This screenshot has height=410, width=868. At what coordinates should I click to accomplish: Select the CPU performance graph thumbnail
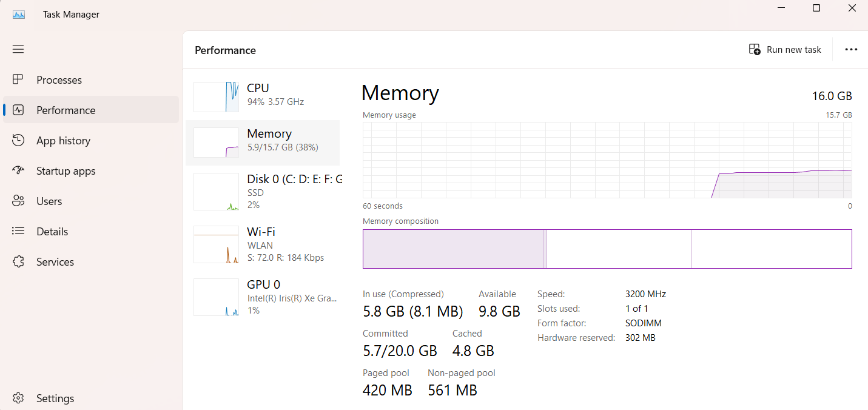pos(216,97)
